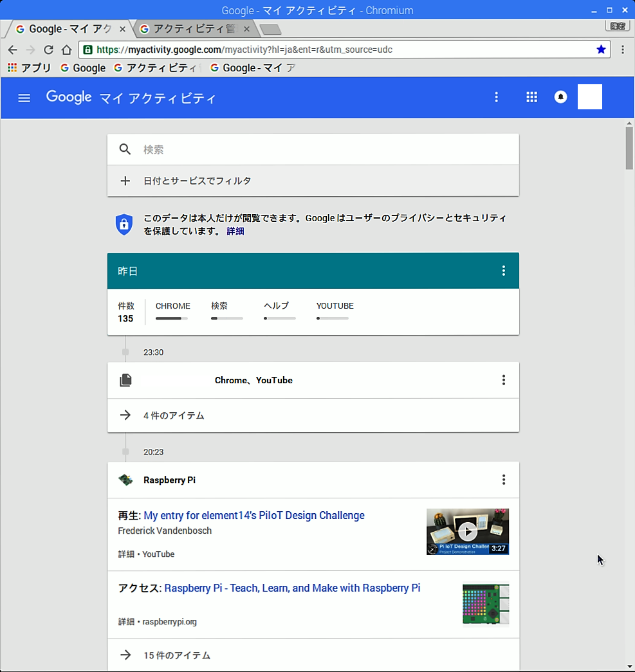The width and height of the screenshot is (635, 672).
Task: Expand 日付とサービスでフィルタ options
Action: click(x=313, y=181)
